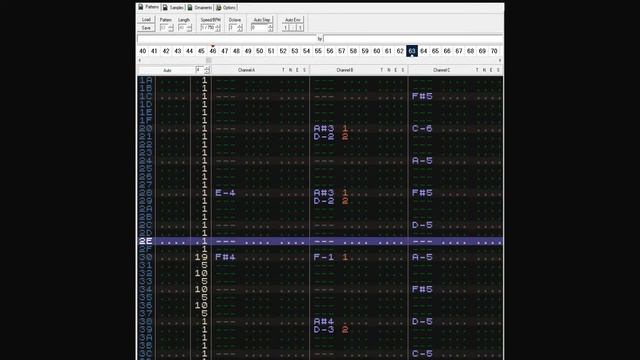Select the A-5 note on row 24
The image size is (640, 360).
click(422, 161)
